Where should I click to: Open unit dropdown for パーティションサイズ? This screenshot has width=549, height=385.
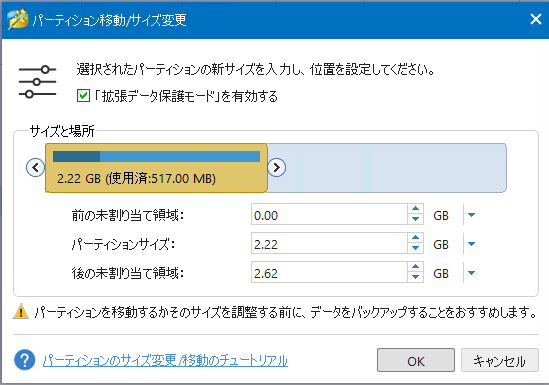471,244
